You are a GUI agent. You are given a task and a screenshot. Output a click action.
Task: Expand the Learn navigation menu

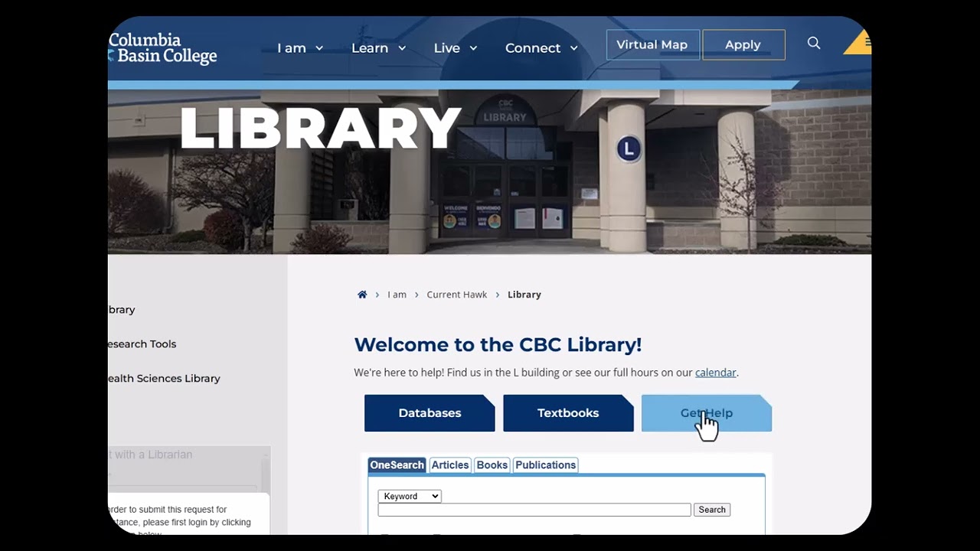point(378,48)
